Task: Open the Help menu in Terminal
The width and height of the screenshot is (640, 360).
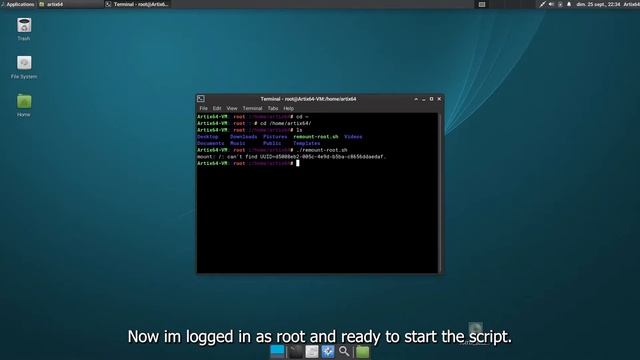Action: click(288, 108)
